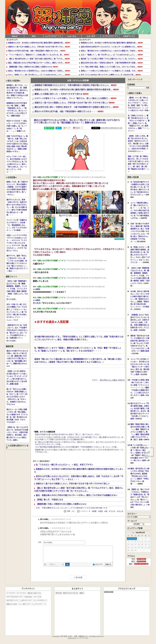The image size is (156, 644).
Task: Click the < 前の記事 previous article button
Action: (x=78, y=577)
